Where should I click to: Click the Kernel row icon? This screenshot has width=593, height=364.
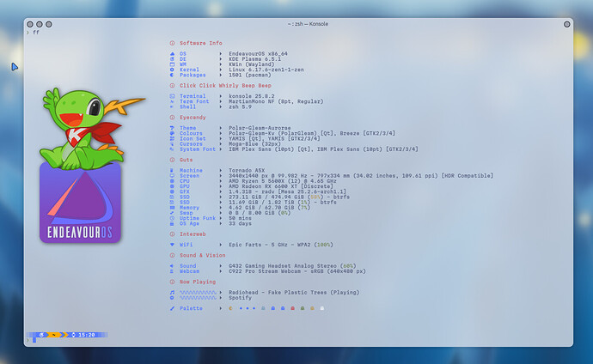(172, 70)
